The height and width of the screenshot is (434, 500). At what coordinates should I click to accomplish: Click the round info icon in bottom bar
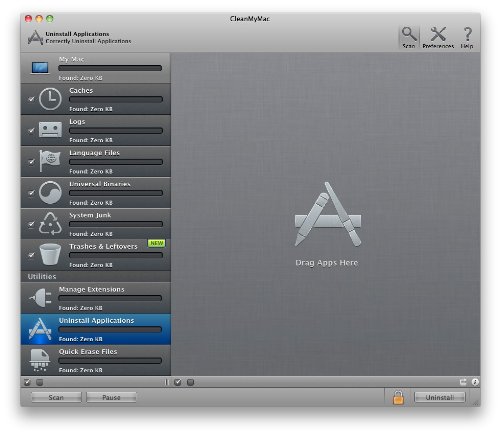(475, 382)
